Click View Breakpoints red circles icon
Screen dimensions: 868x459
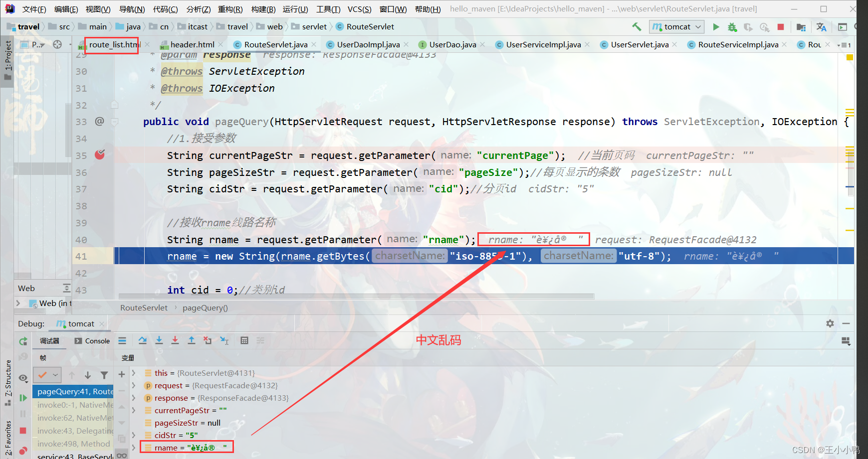point(23,451)
